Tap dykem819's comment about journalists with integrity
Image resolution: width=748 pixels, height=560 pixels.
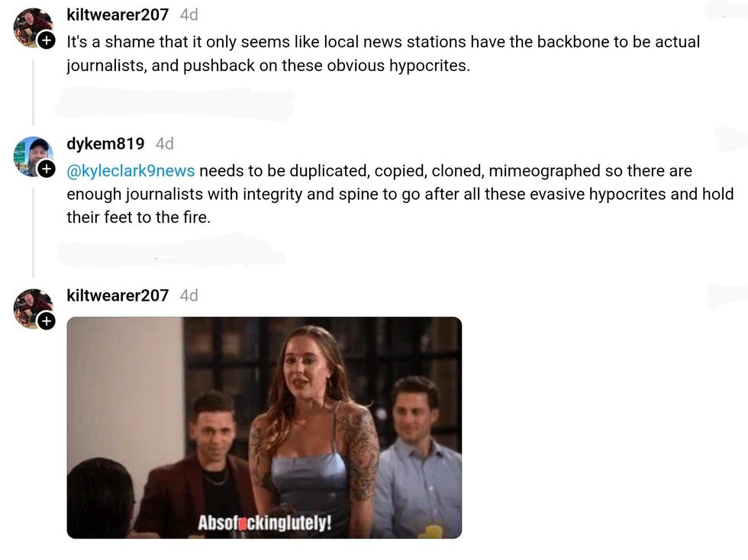(400, 194)
